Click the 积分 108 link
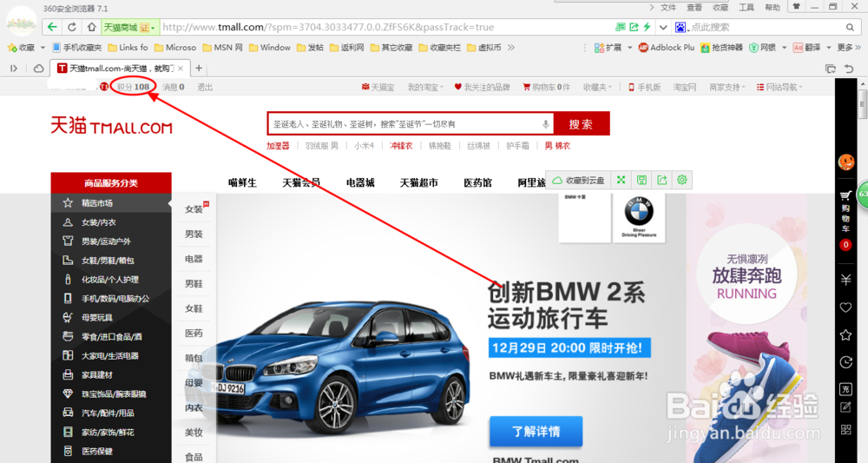Viewport: 868px width, 463px height. tap(133, 87)
